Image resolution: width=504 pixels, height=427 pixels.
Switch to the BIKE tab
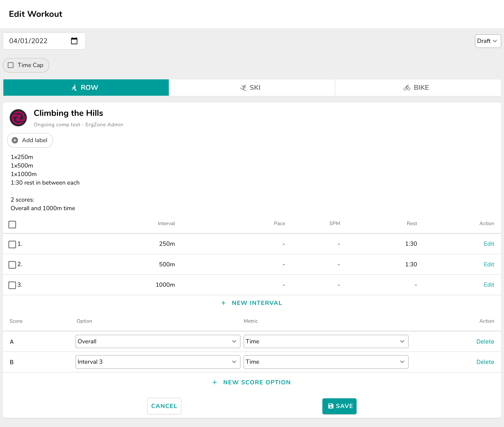pos(418,88)
